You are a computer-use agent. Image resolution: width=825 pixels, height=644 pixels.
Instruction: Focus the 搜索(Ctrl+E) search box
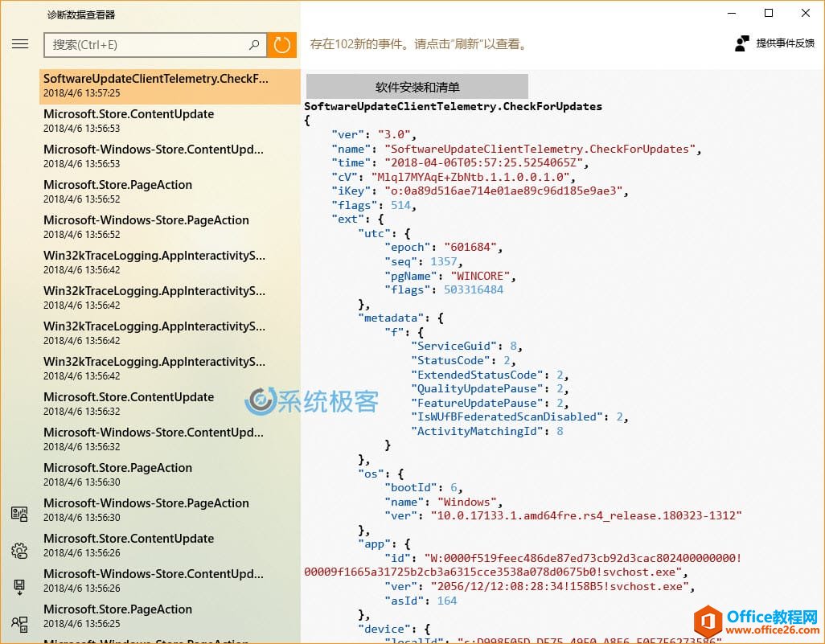click(155, 45)
